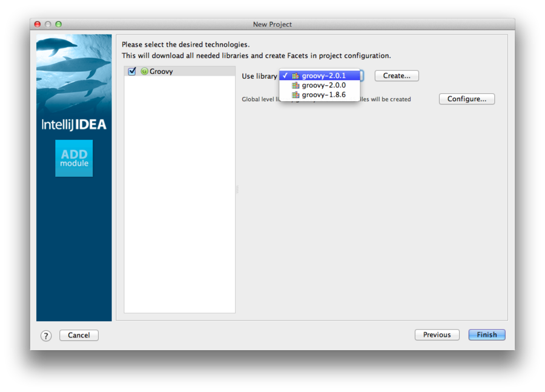Select the Groovy row label
This screenshot has width=545, height=392.
coord(161,71)
